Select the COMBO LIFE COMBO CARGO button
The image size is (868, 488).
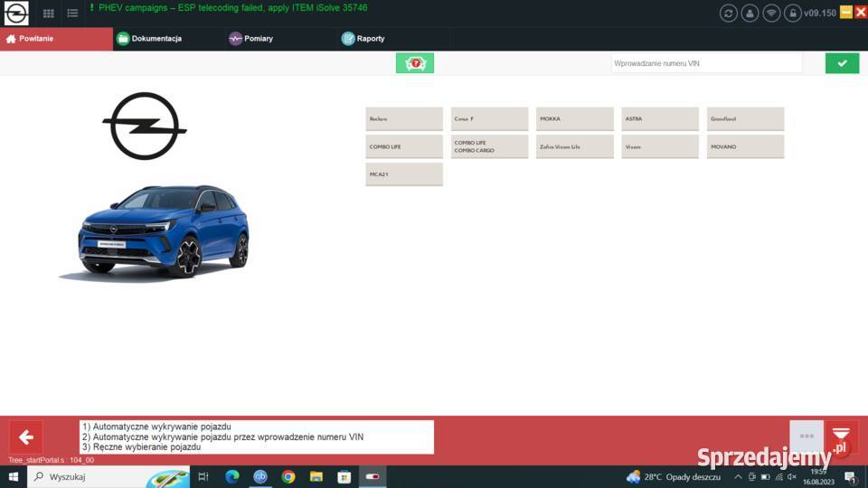pyautogui.click(x=489, y=146)
